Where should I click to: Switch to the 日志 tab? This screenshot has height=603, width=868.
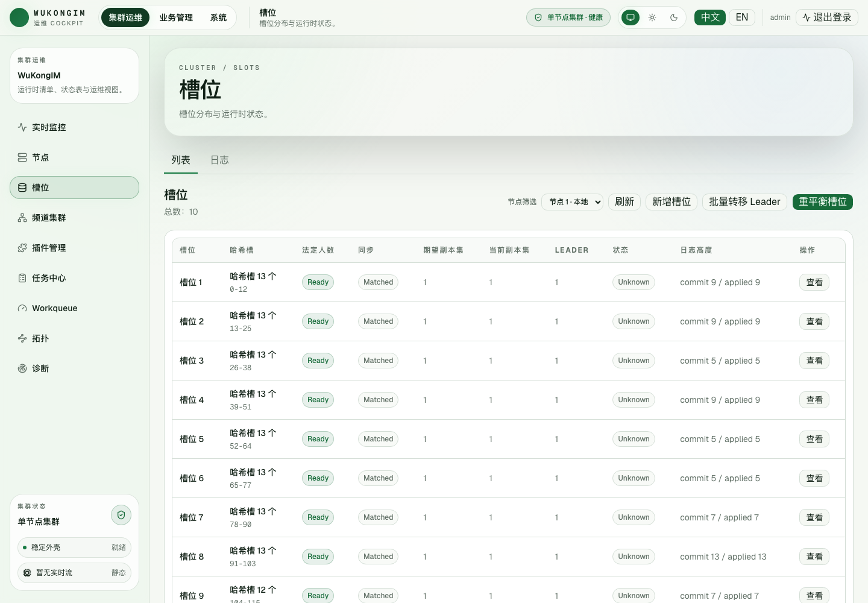219,160
